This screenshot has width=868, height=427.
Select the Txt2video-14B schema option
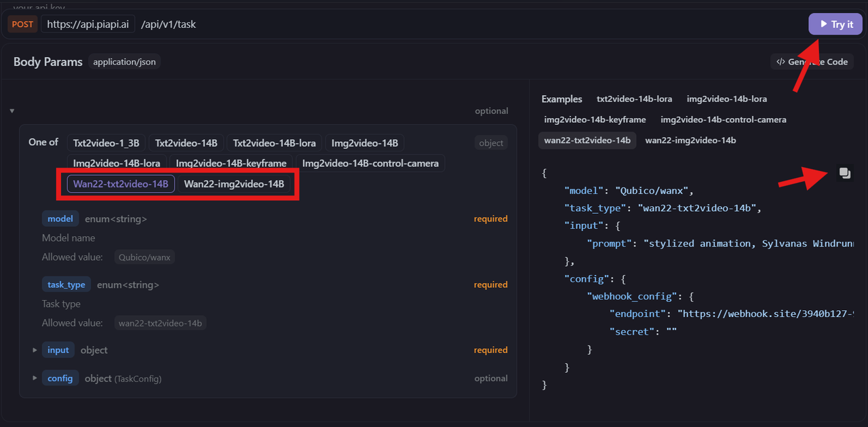tap(186, 143)
